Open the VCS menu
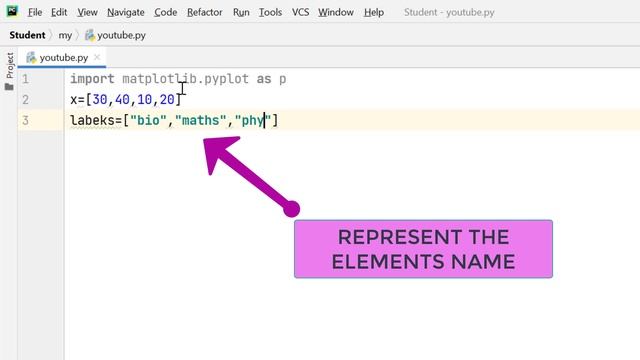Viewport: 640px width, 360px height. [x=300, y=12]
